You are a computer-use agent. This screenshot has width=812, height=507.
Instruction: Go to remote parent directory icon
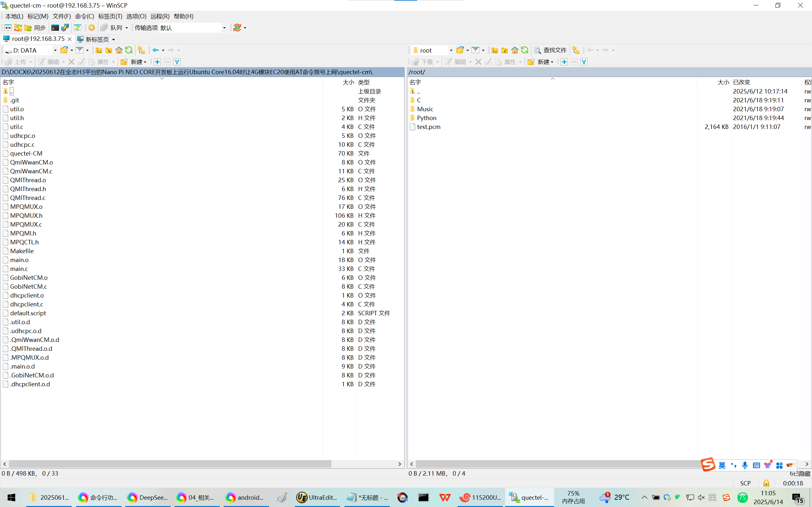pyautogui.click(x=494, y=50)
